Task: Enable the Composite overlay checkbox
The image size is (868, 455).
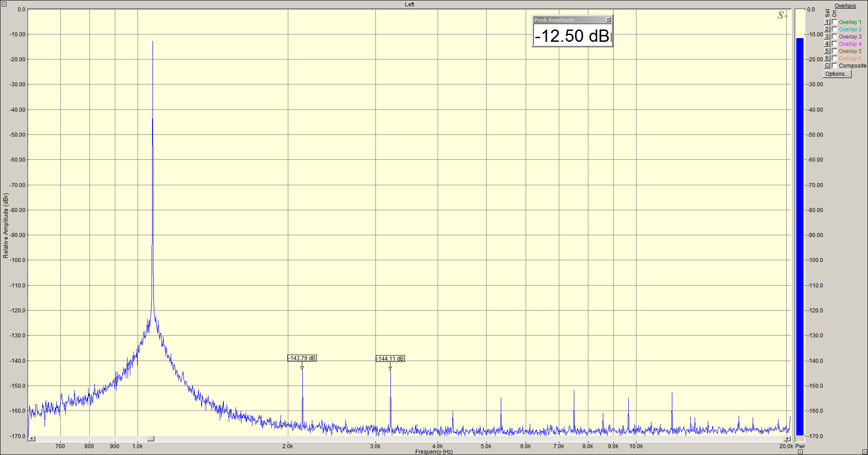Action: (834, 65)
